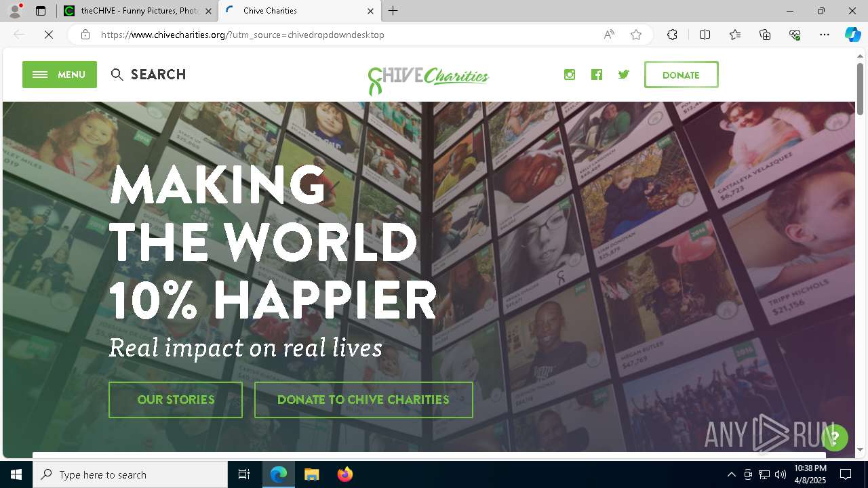Open a new browser tab
The image size is (868, 488).
coord(393,11)
